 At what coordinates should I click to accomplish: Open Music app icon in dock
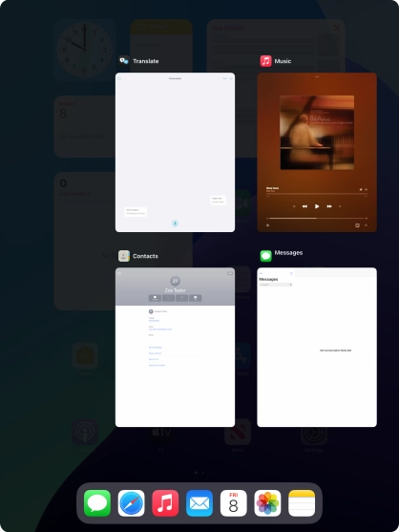click(165, 502)
